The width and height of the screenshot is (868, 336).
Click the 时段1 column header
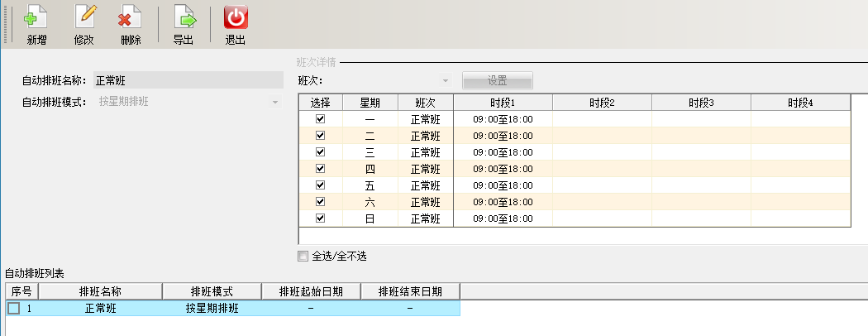tap(503, 103)
